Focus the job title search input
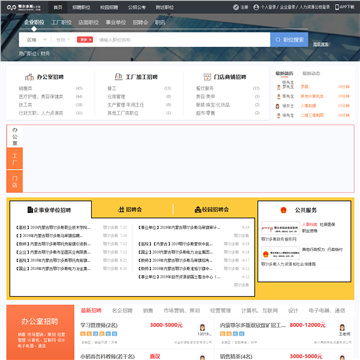The image size is (360, 360). click(x=183, y=40)
